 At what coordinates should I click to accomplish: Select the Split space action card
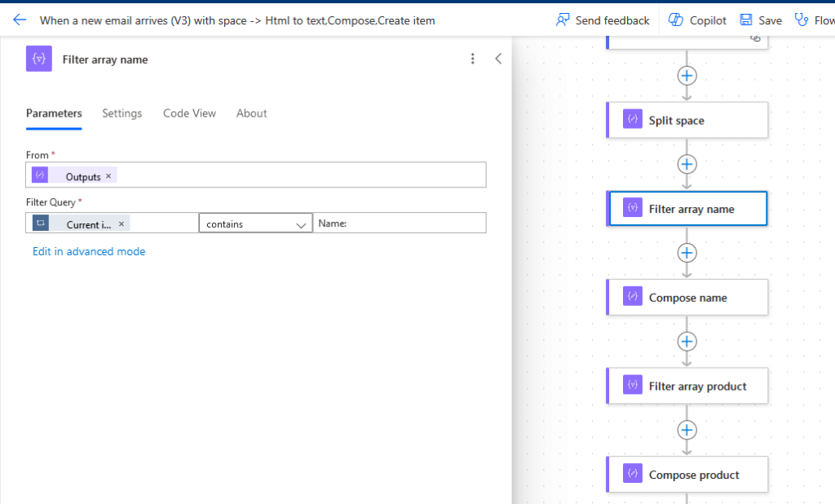pyautogui.click(x=687, y=121)
